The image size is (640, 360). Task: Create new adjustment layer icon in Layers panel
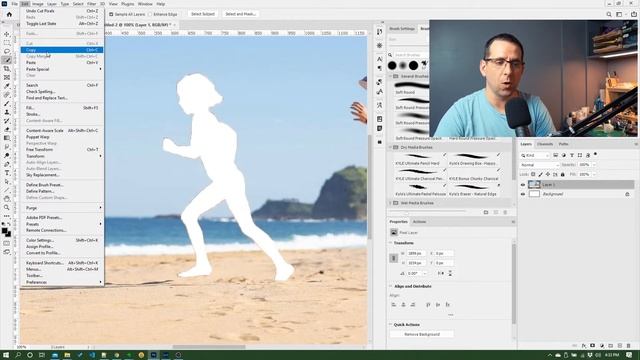(x=602, y=346)
